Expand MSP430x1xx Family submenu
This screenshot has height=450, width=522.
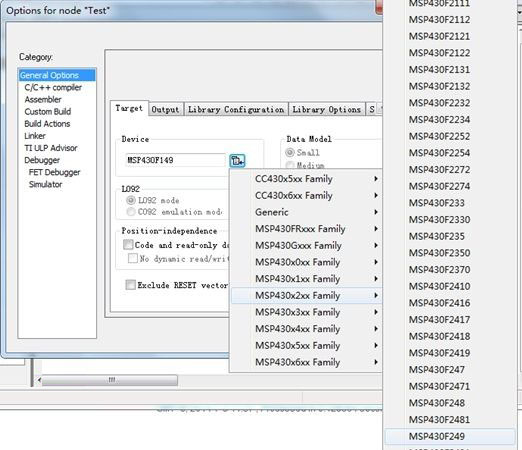click(306, 279)
